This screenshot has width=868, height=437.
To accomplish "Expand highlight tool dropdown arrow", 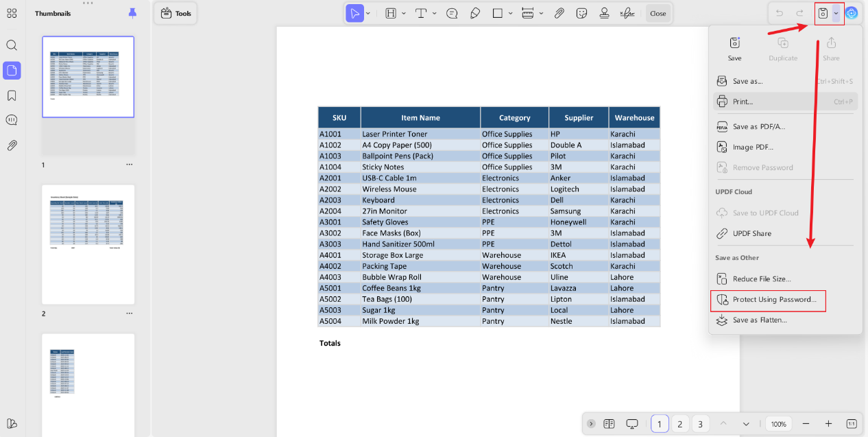I will [403, 13].
